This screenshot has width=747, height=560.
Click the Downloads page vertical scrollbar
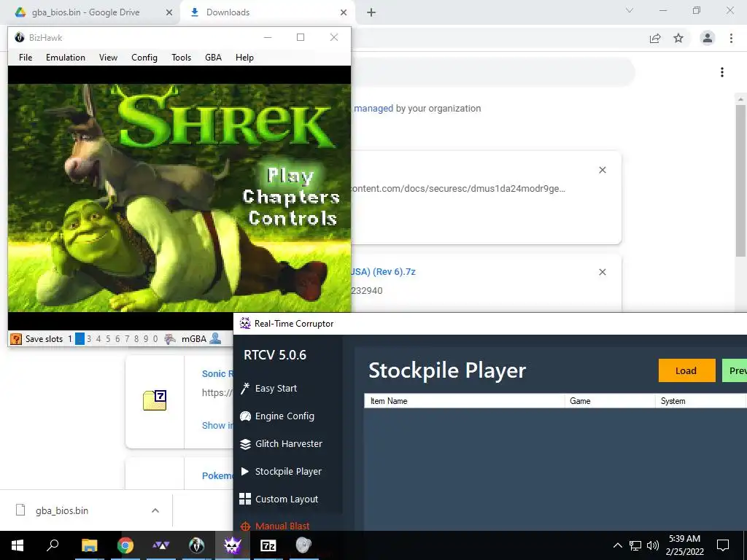740,181
